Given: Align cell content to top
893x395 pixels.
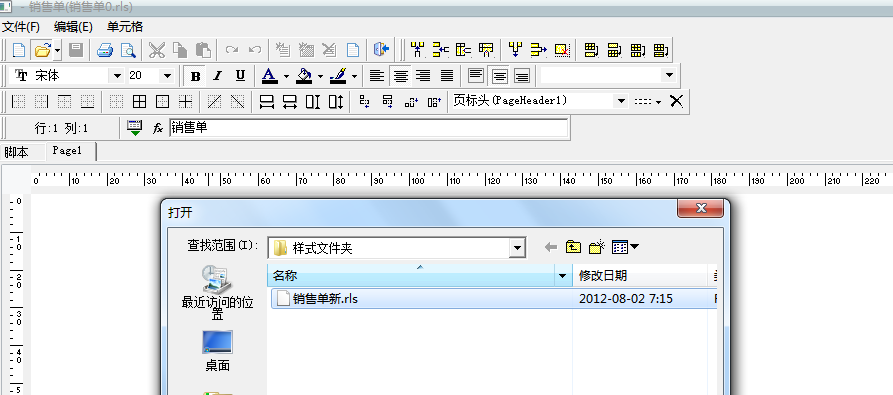Looking at the screenshot, I should 476,75.
